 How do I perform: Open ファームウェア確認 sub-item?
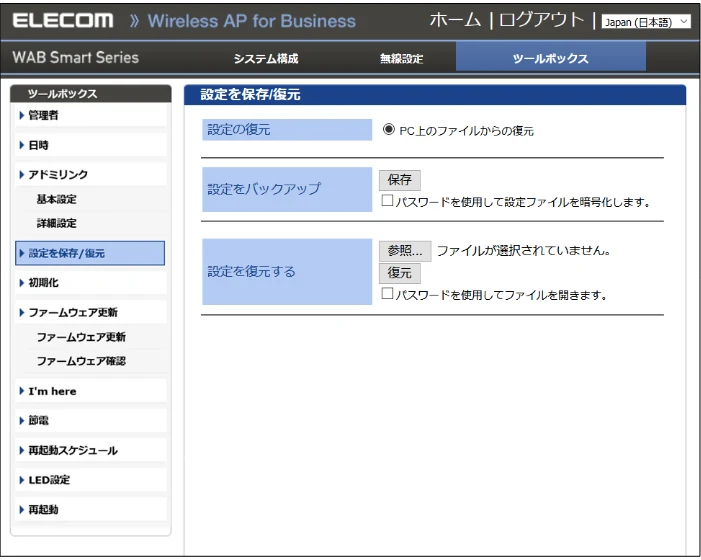[81, 361]
